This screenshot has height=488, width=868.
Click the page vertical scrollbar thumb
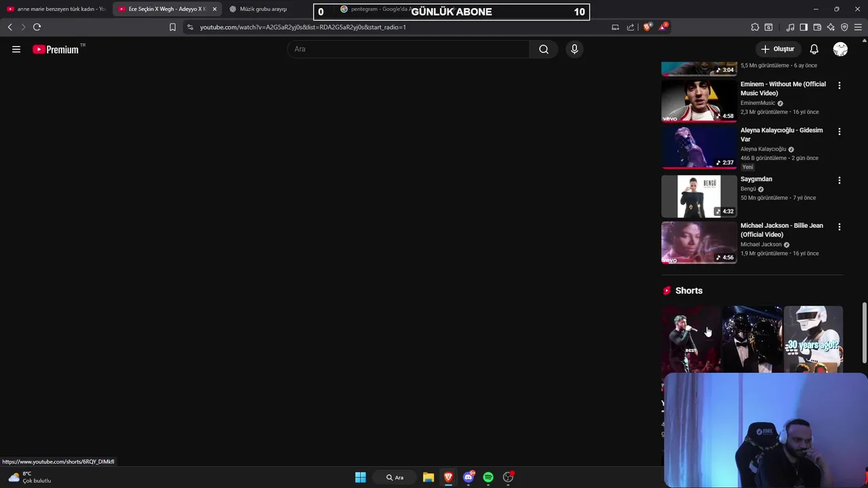coord(864,332)
